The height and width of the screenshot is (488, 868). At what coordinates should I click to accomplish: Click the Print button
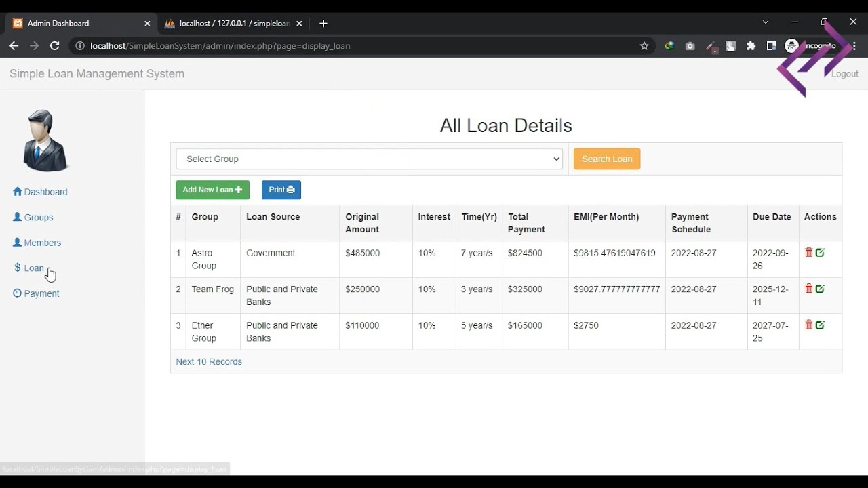coord(281,190)
